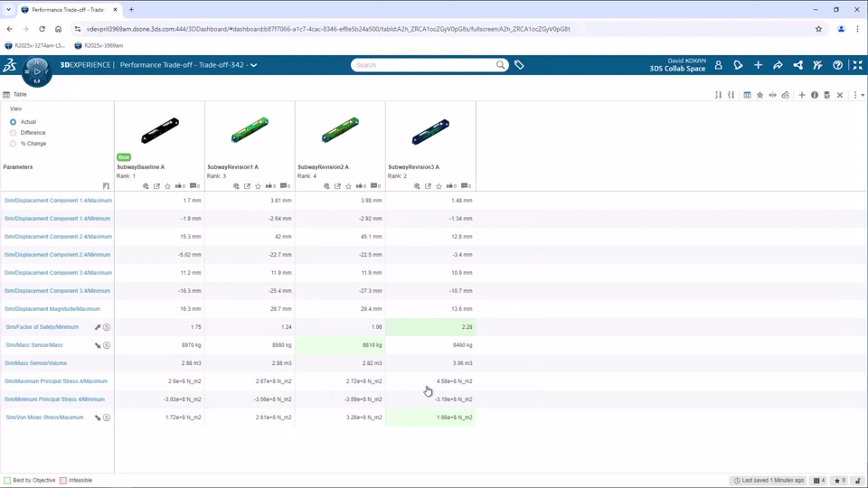
Task: Exit fullscreen with the collapse arrows icon
Action: click(x=857, y=65)
